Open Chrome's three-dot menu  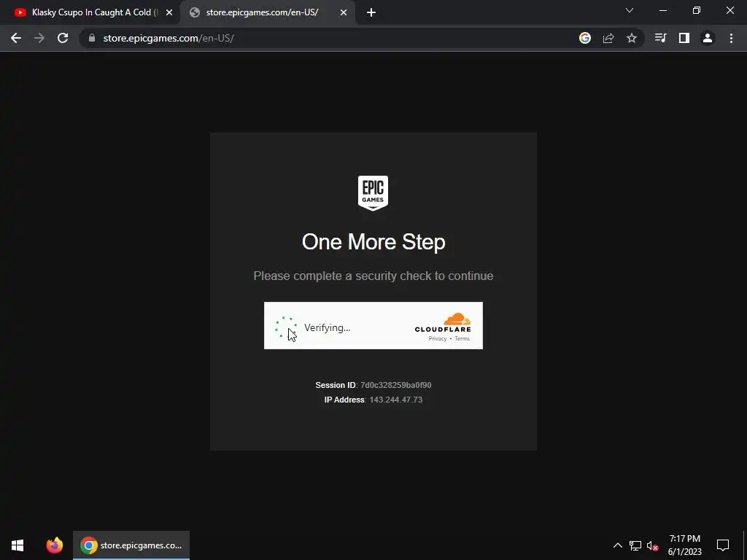pyautogui.click(x=731, y=38)
